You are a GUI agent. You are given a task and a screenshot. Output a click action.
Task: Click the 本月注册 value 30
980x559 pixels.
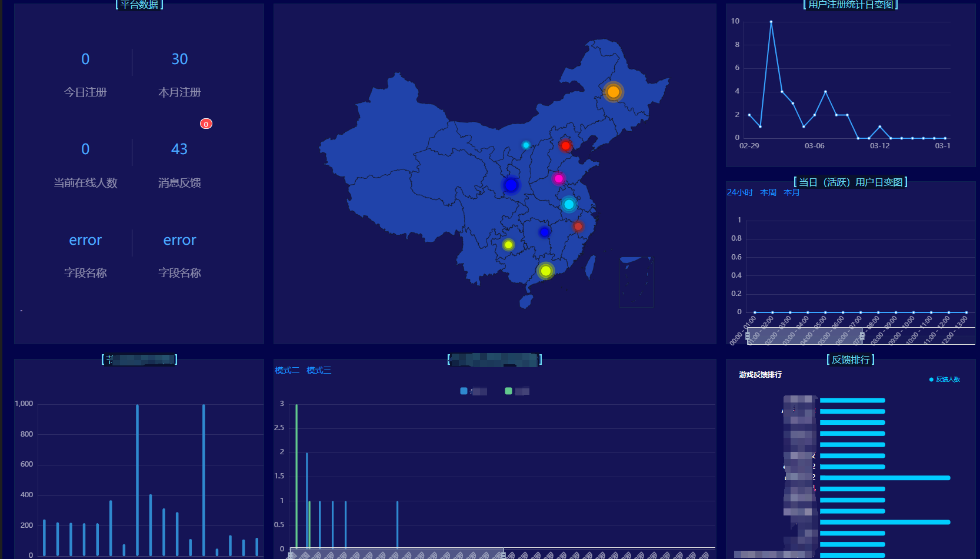tap(179, 59)
